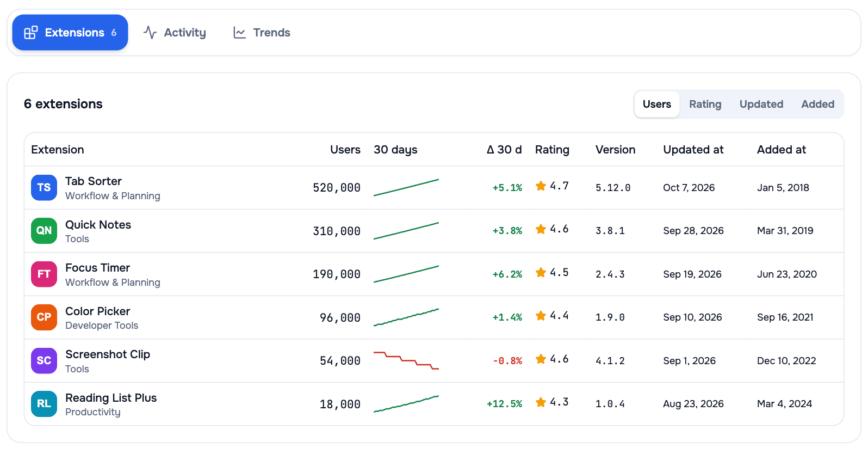Click the star icon in Focus Timer row
Viewport: 868px width, 454px height.
pos(541,272)
